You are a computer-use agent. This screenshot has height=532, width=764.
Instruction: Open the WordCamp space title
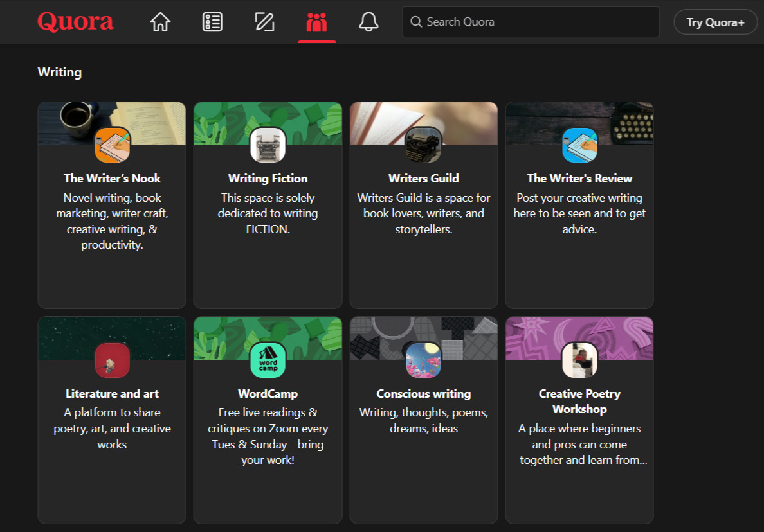[268, 394]
